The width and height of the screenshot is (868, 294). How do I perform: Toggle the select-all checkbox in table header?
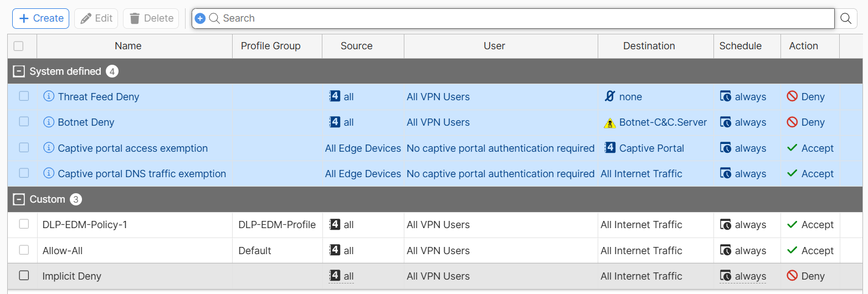(x=18, y=46)
